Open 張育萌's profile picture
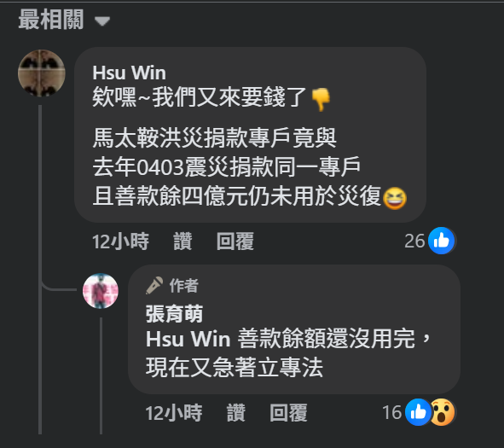Screen dimensions: 504x448 [x=101, y=291]
